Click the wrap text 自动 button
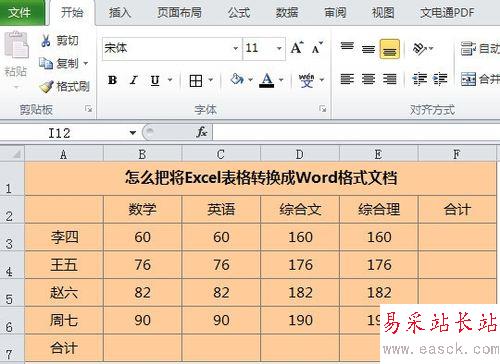The image size is (500, 364). (479, 49)
